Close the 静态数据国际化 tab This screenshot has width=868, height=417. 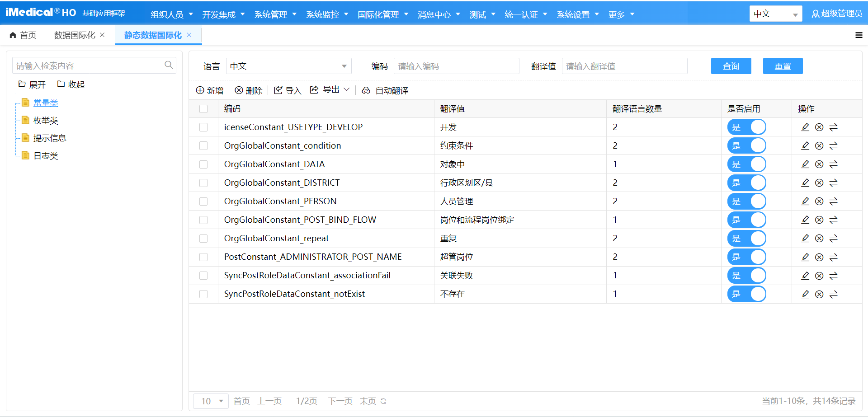point(189,35)
